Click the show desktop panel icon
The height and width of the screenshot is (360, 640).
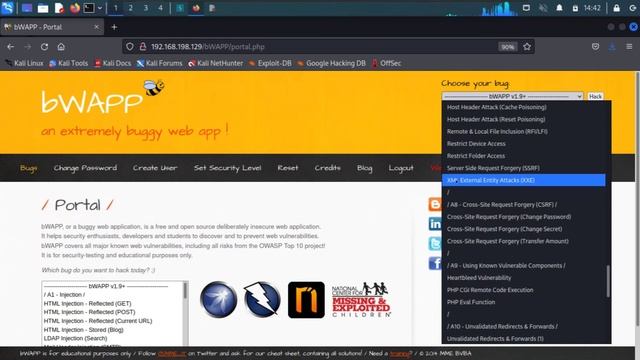coord(27,8)
